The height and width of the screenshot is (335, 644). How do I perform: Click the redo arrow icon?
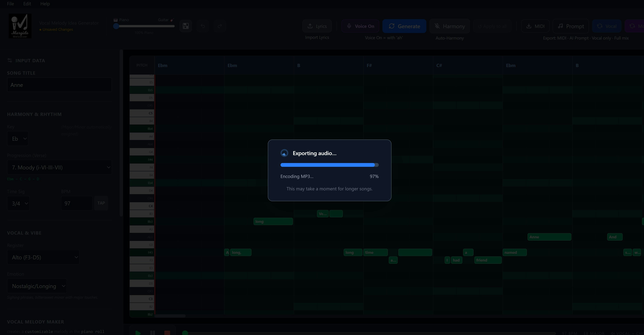point(220,26)
